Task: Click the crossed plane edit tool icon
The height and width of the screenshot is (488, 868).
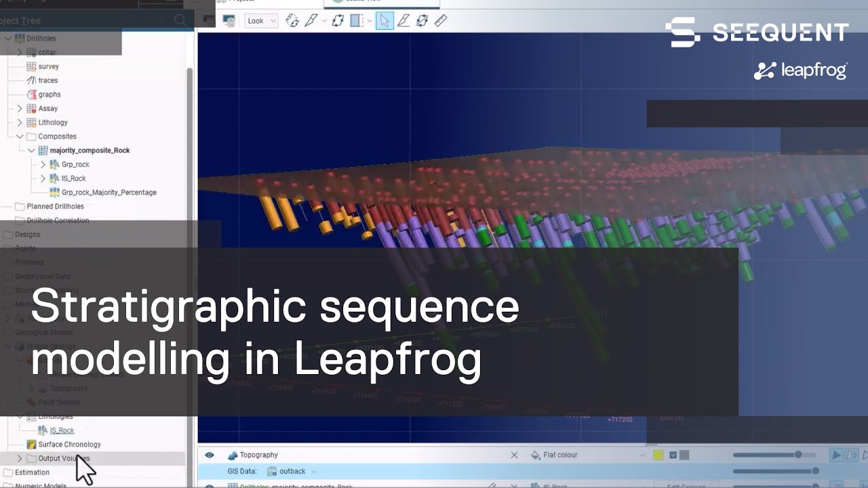Action: click(422, 21)
